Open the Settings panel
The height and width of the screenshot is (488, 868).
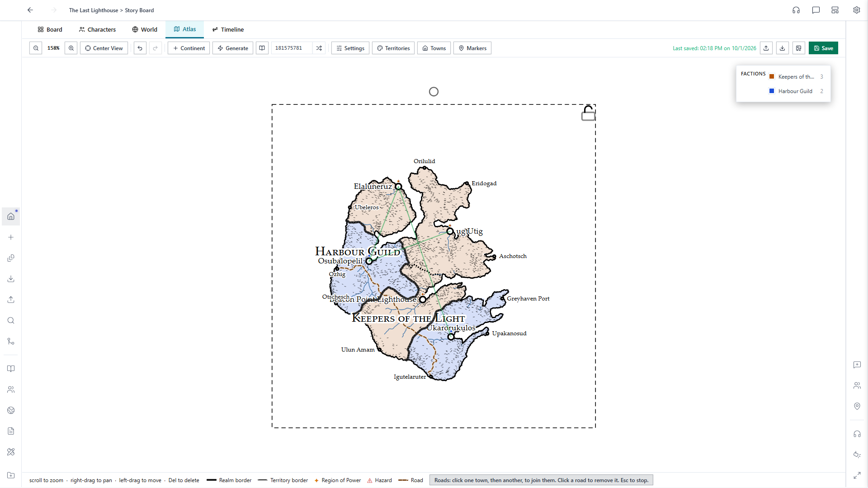click(350, 48)
